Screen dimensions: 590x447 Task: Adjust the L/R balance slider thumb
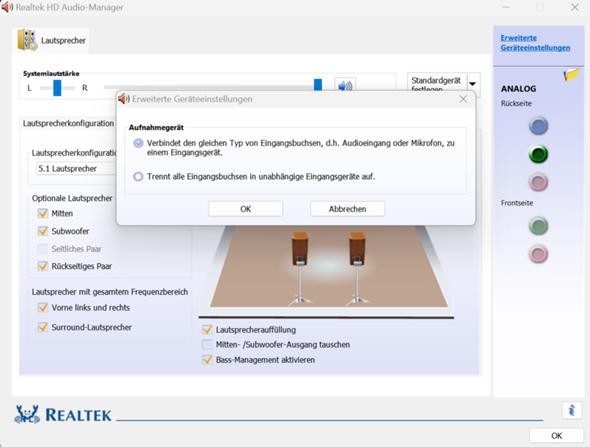[x=57, y=88]
